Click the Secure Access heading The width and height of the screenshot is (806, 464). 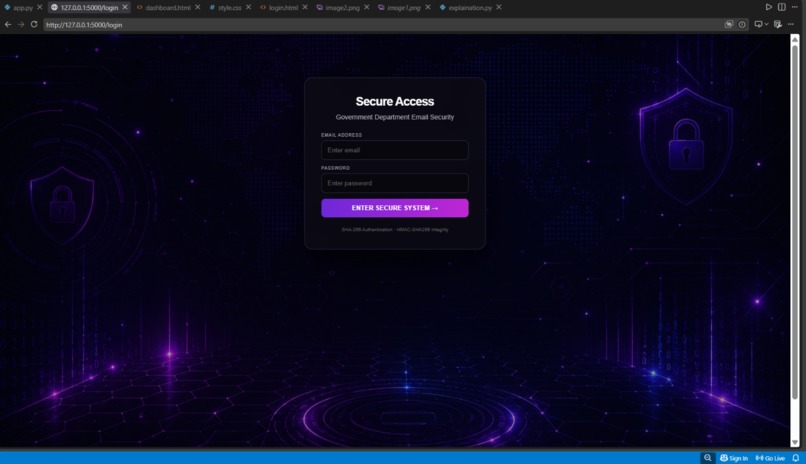[395, 101]
